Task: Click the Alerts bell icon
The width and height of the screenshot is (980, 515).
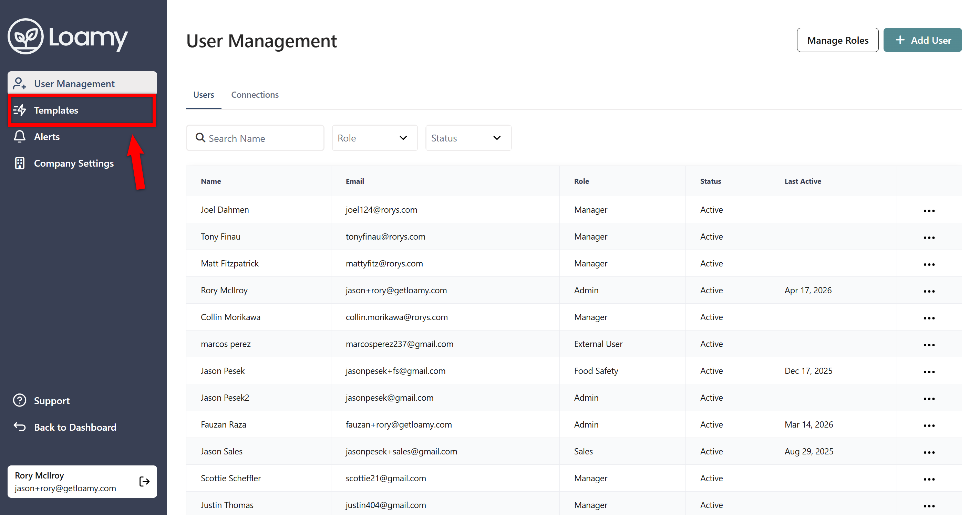Action: 19,136
